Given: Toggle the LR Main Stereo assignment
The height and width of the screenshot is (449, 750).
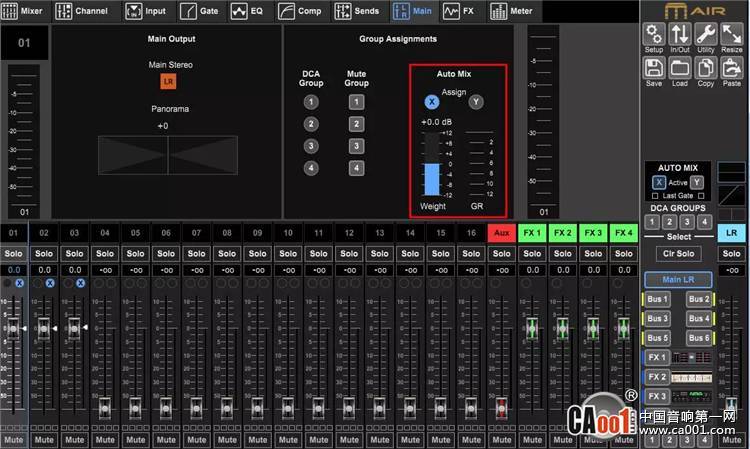Looking at the screenshot, I should (x=168, y=80).
